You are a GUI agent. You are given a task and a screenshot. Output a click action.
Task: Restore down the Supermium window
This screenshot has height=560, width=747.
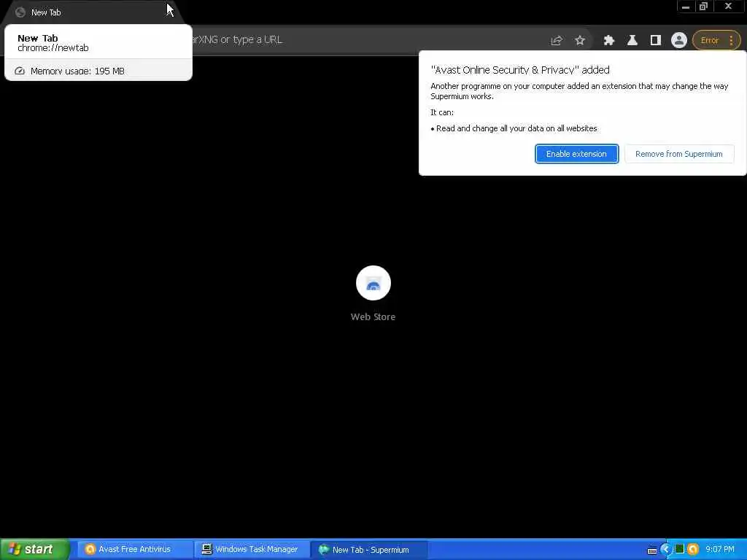pyautogui.click(x=704, y=7)
